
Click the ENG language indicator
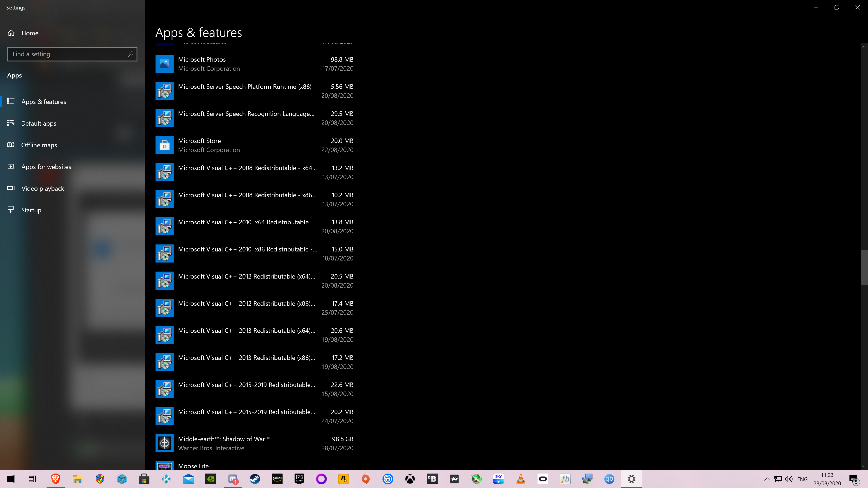[802, 479]
